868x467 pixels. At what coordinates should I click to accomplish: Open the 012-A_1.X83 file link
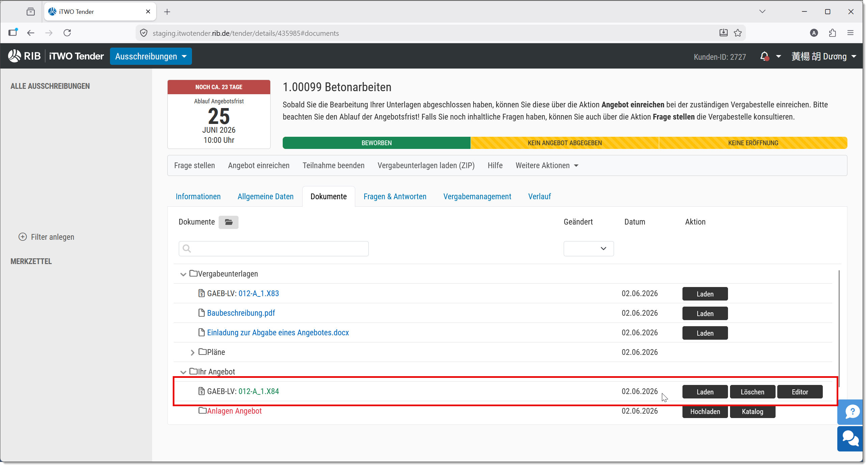pos(259,293)
